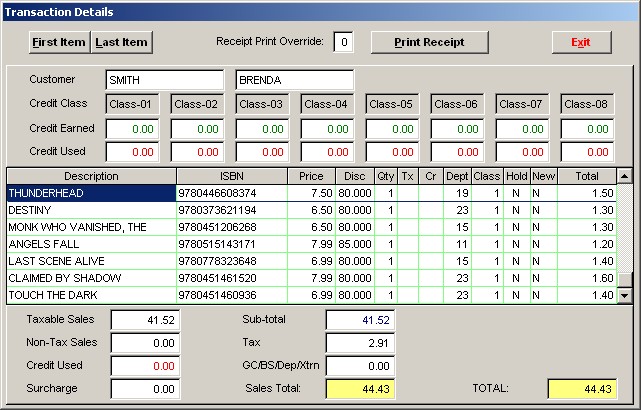641x410 pixels.
Task: Click the Disc column header
Action: [x=354, y=176]
